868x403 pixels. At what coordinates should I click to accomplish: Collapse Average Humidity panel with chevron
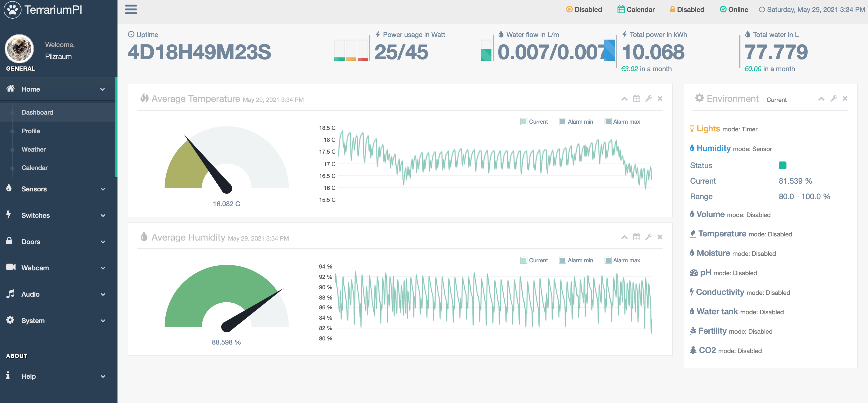[624, 237]
